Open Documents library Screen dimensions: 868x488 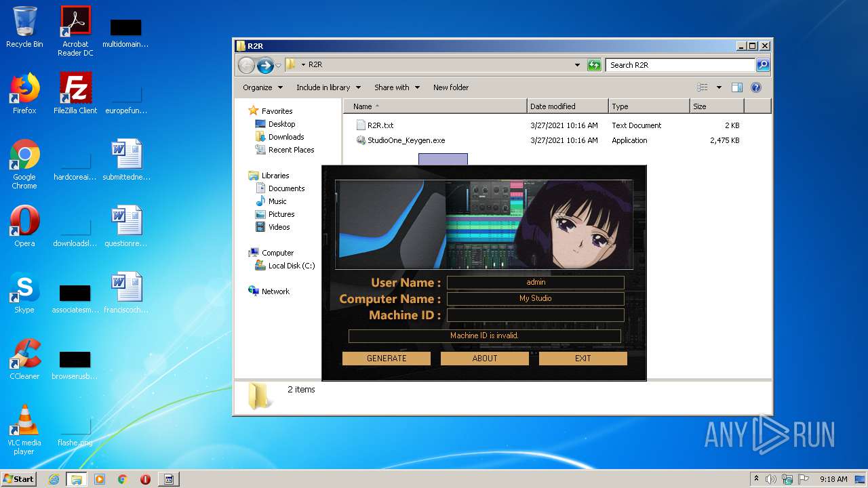pyautogui.click(x=286, y=188)
